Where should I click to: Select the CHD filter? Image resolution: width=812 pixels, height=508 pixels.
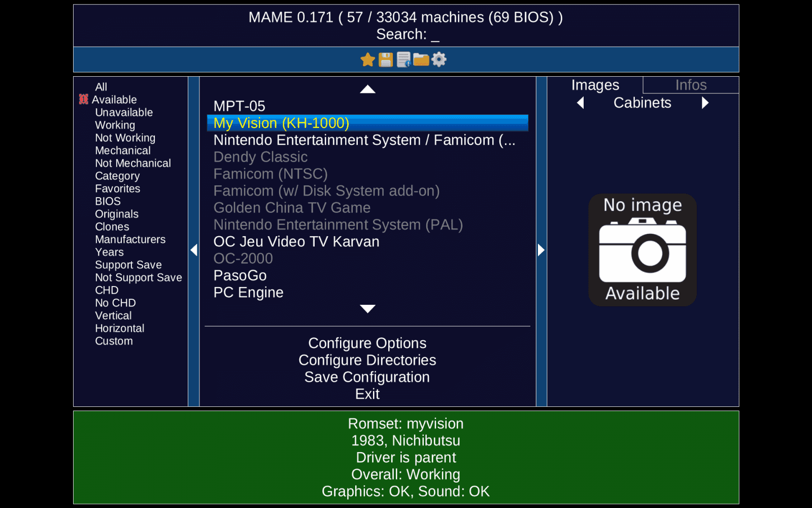click(107, 290)
